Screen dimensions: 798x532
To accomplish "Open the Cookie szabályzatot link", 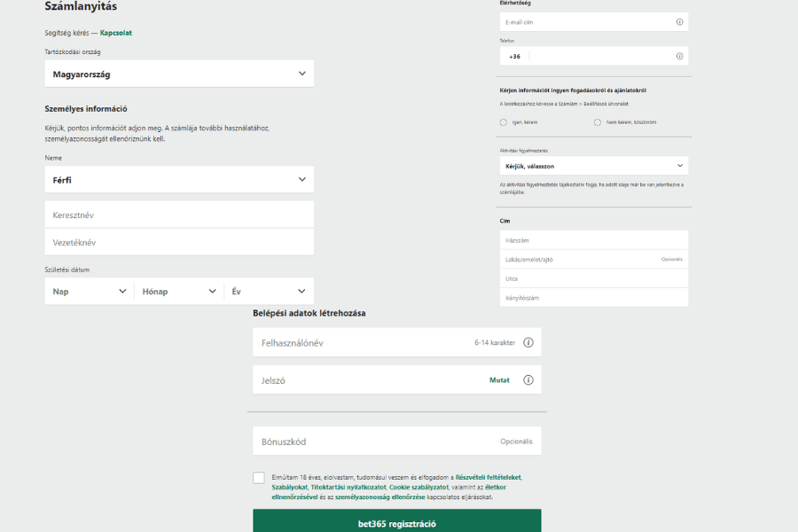I will coord(419,487).
